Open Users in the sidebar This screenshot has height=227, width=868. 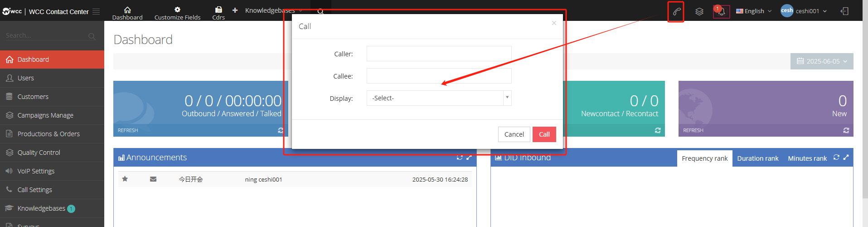click(52, 78)
